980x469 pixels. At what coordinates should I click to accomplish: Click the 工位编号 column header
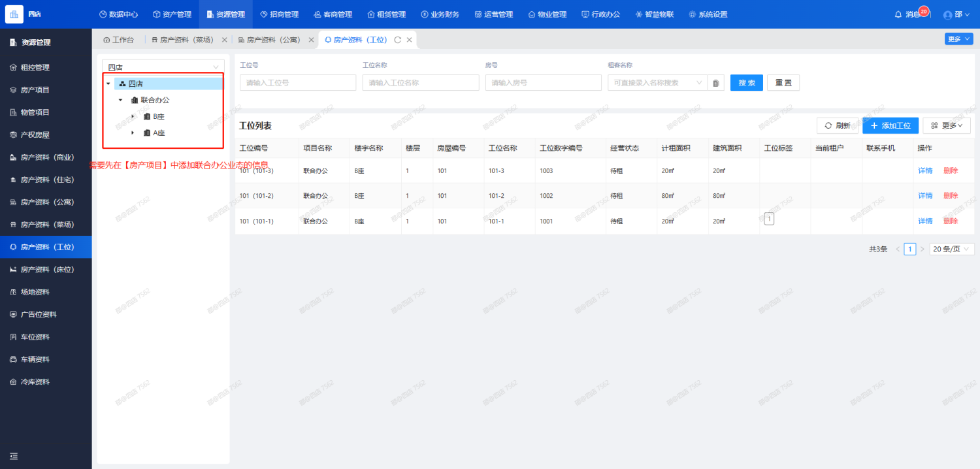tap(253, 148)
